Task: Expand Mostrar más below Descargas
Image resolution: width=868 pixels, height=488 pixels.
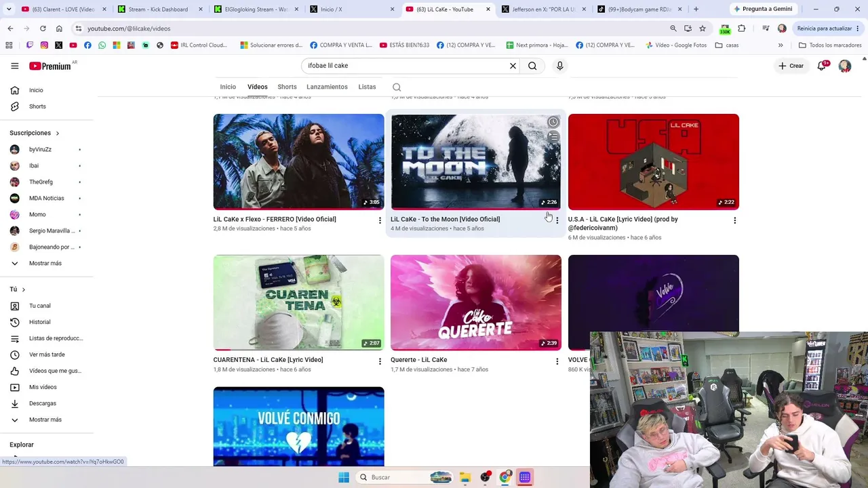Action: tap(47, 420)
